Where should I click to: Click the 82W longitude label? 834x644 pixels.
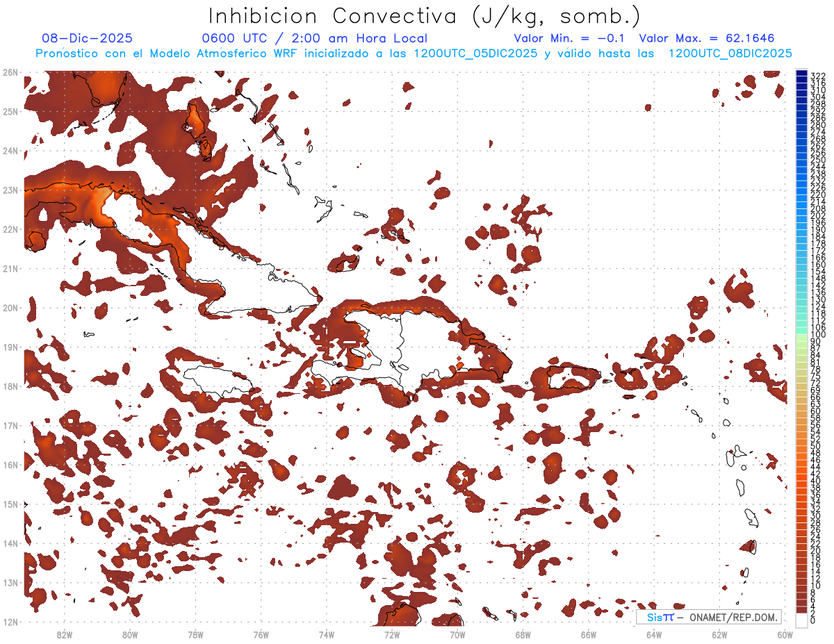point(65,634)
